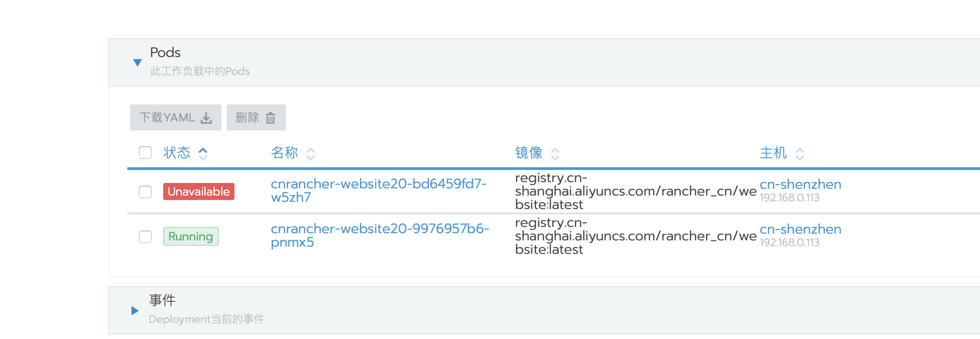Click the red Unavailable status badge
Viewport: 980px width, 339px height.
click(x=199, y=191)
